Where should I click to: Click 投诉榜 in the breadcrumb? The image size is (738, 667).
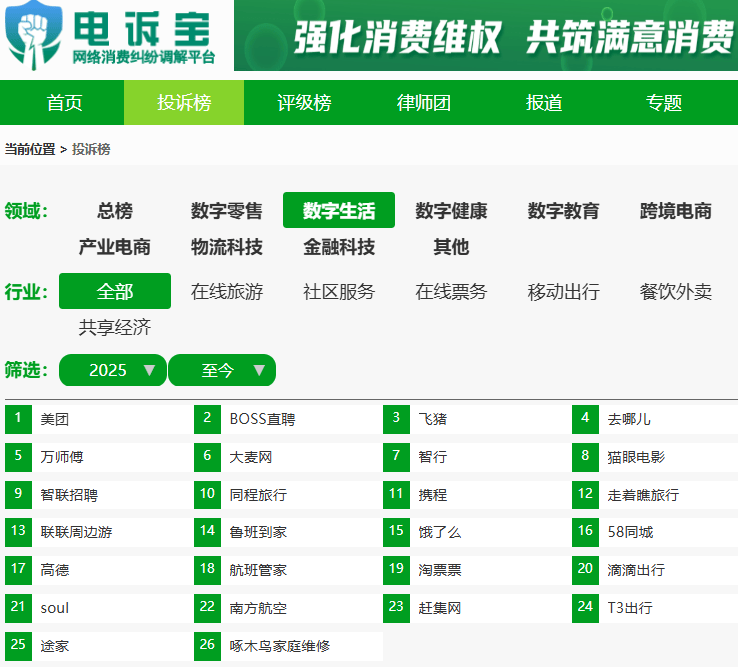tap(91, 149)
